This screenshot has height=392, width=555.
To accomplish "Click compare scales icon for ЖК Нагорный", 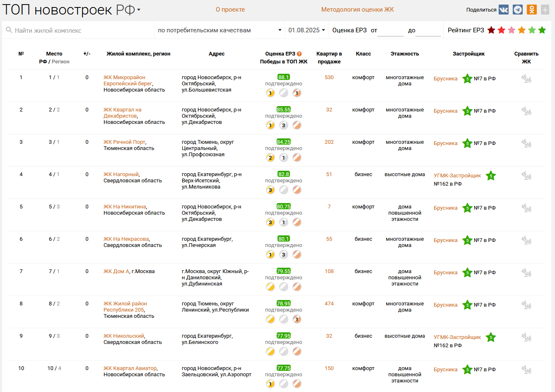I will pyautogui.click(x=526, y=176).
